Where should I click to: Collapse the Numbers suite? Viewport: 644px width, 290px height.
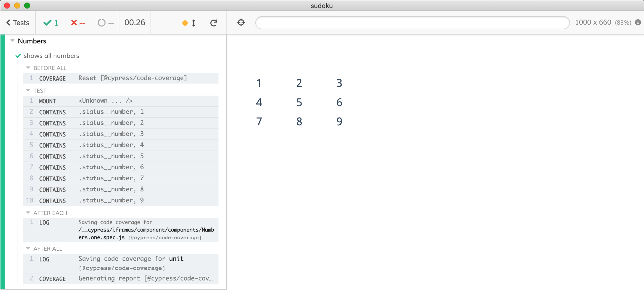pos(12,41)
